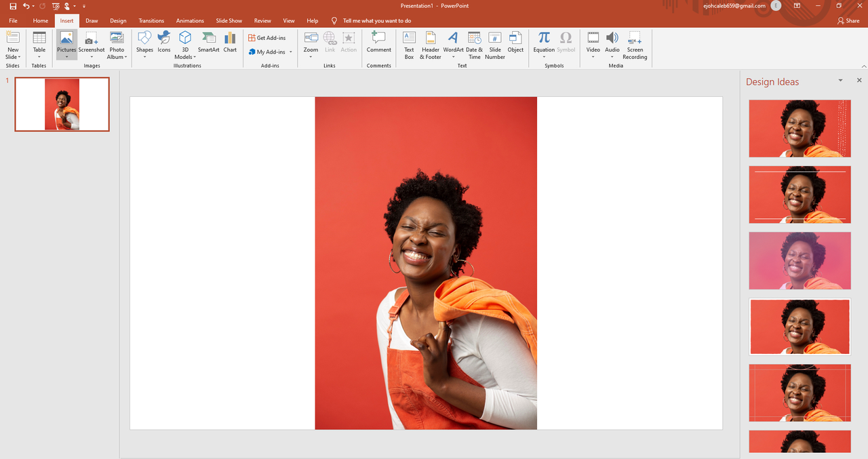
Task: Open the Review tab
Action: [x=262, y=21]
